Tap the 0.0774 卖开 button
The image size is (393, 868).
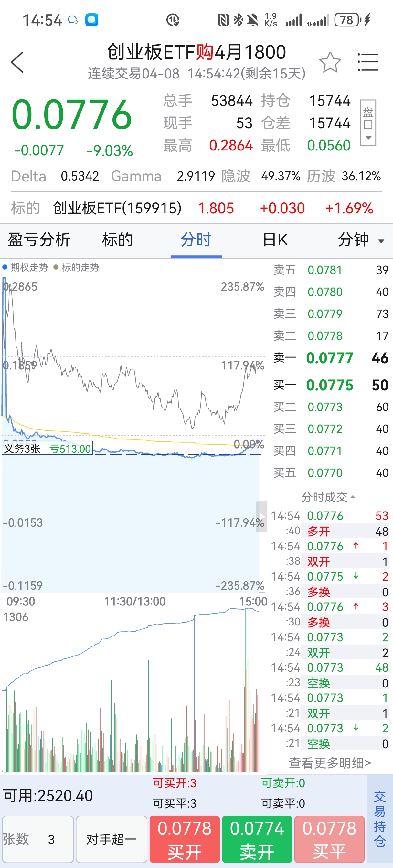point(257,839)
